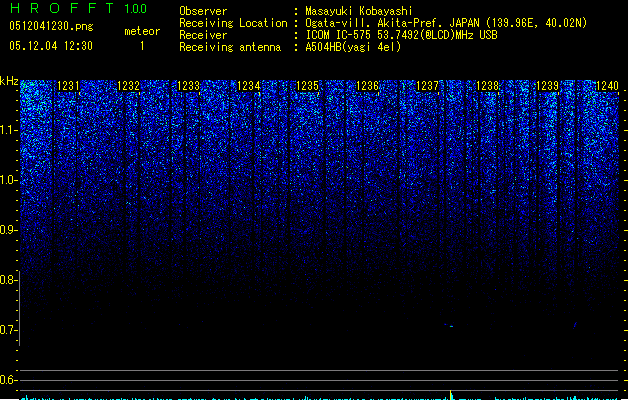Screen dimensions: 629x400
Task: Click the 0.8 frequency axis label
Action: coord(9,280)
